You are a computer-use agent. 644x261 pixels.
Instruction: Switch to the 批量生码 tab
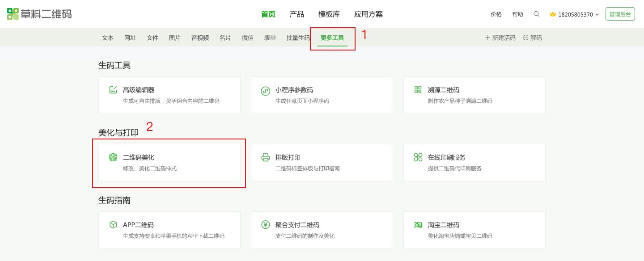coord(298,38)
